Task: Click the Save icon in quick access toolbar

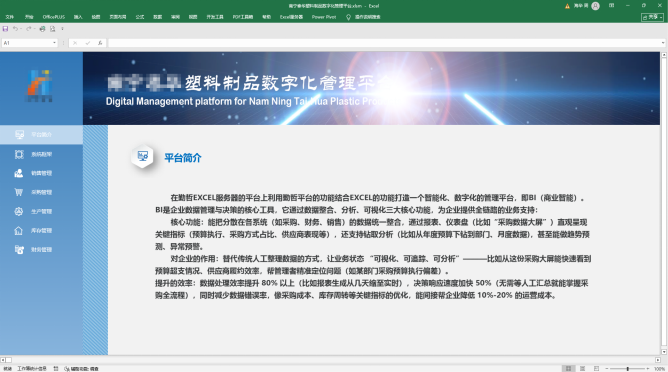Action: pos(5,29)
